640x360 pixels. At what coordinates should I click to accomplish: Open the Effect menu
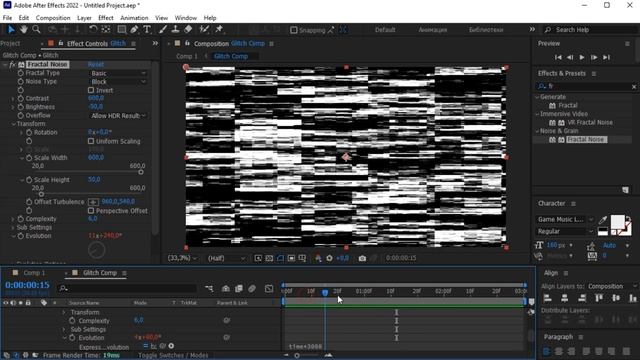(x=106, y=18)
